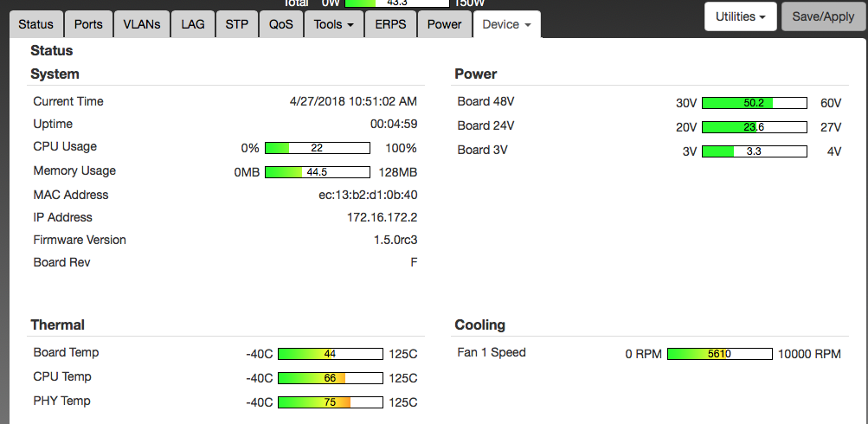The height and width of the screenshot is (424, 868).
Task: Open the Status tab
Action: (x=35, y=24)
